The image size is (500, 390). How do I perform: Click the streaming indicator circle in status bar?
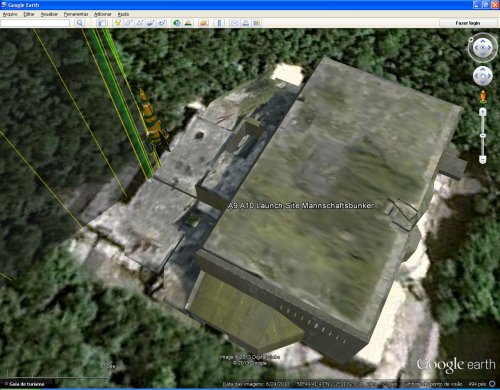(492, 384)
